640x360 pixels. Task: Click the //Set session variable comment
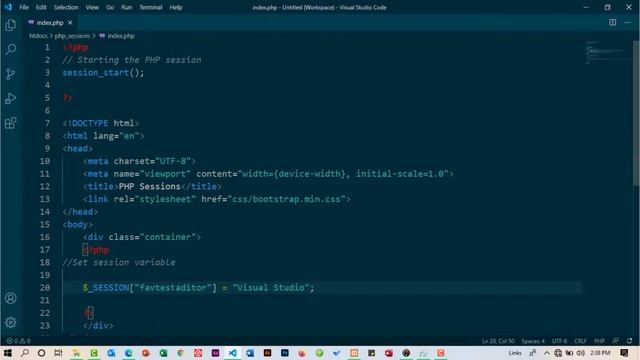tap(119, 262)
